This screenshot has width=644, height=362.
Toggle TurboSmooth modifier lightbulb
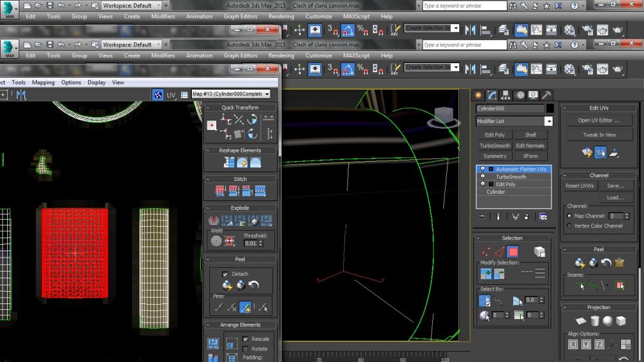[482, 176]
